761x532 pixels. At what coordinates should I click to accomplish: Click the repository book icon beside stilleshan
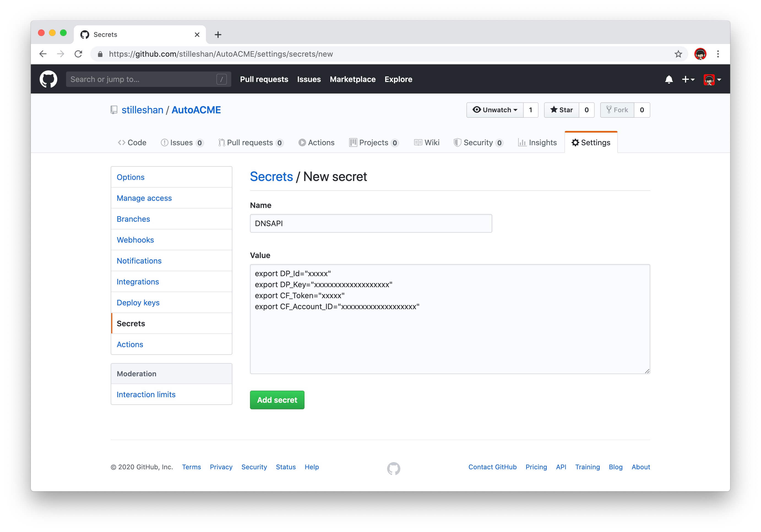[x=114, y=110]
